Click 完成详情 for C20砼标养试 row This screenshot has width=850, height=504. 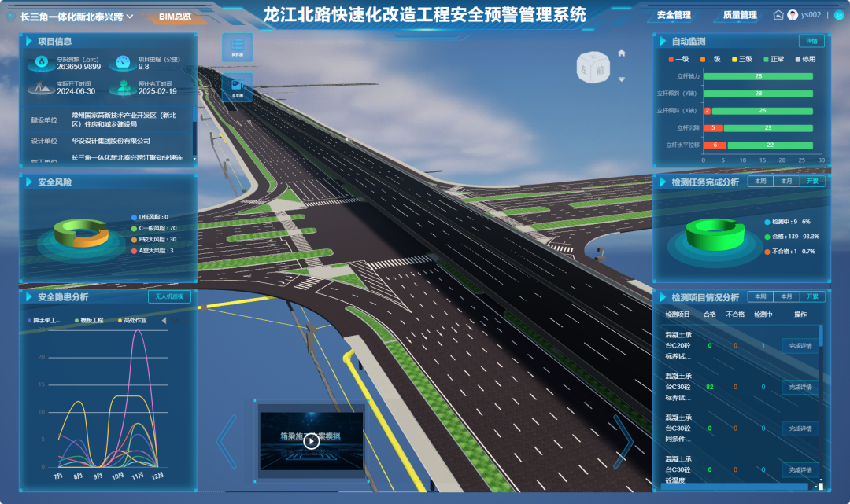coord(800,346)
